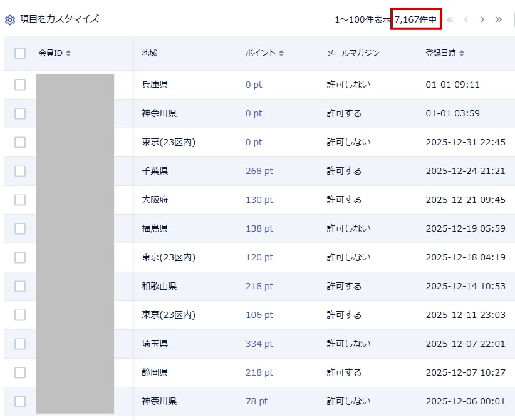
Task: Go to the first page using double-left arrow
Action: (x=450, y=19)
